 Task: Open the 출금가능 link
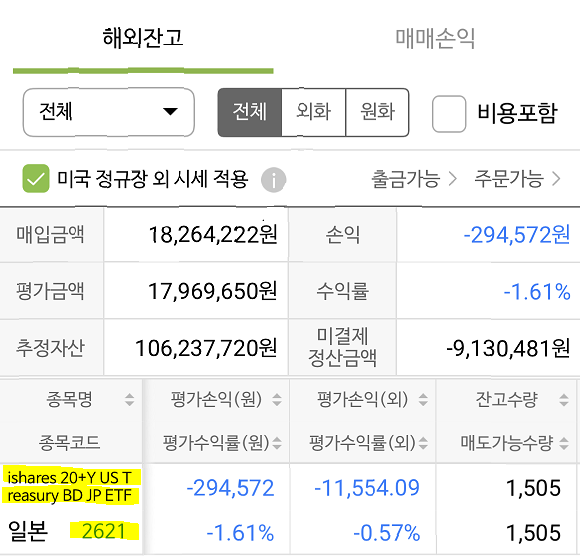click(x=414, y=179)
